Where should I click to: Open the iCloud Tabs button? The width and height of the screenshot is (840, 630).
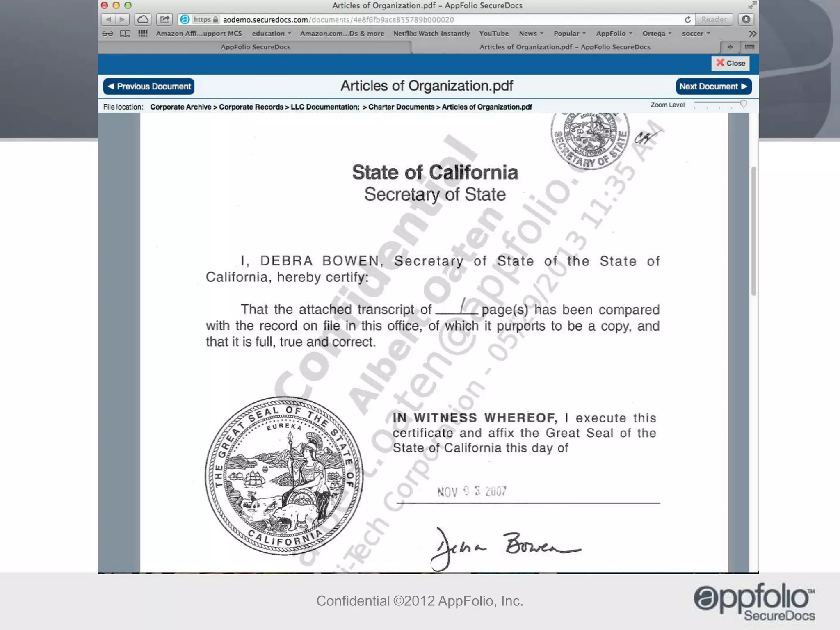tap(143, 19)
